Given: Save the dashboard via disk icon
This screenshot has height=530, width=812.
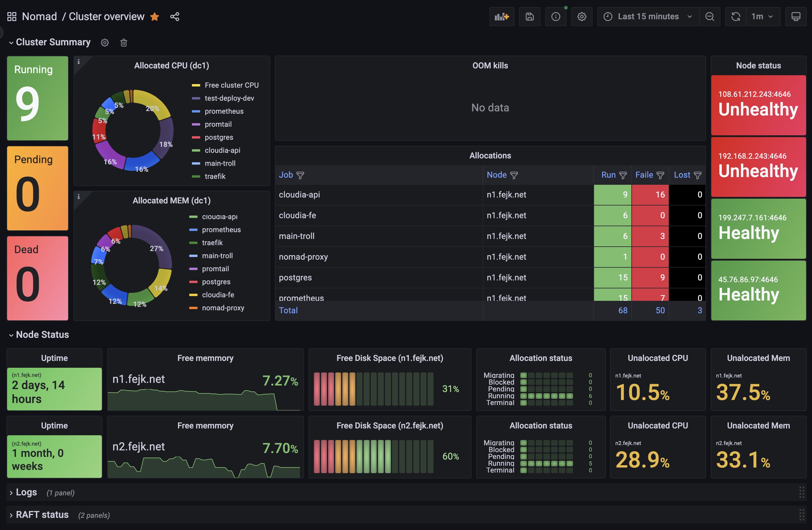Looking at the screenshot, I should 529,16.
